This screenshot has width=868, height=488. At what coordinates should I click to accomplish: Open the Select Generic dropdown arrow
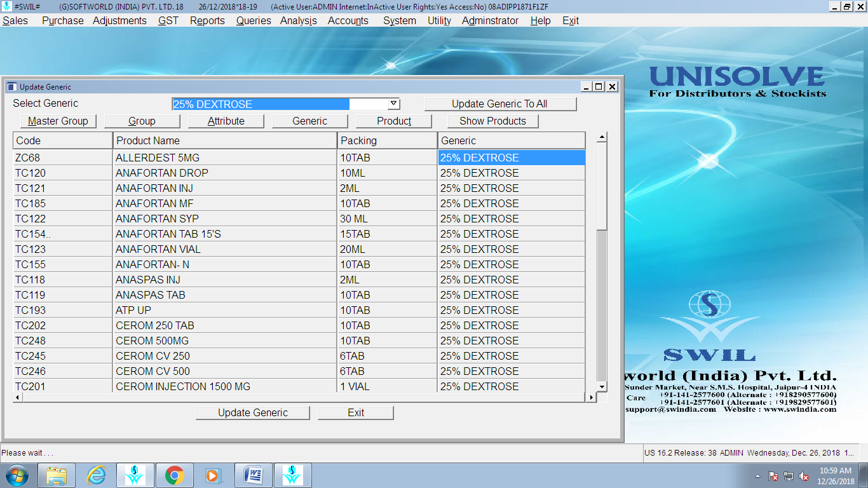click(x=393, y=104)
